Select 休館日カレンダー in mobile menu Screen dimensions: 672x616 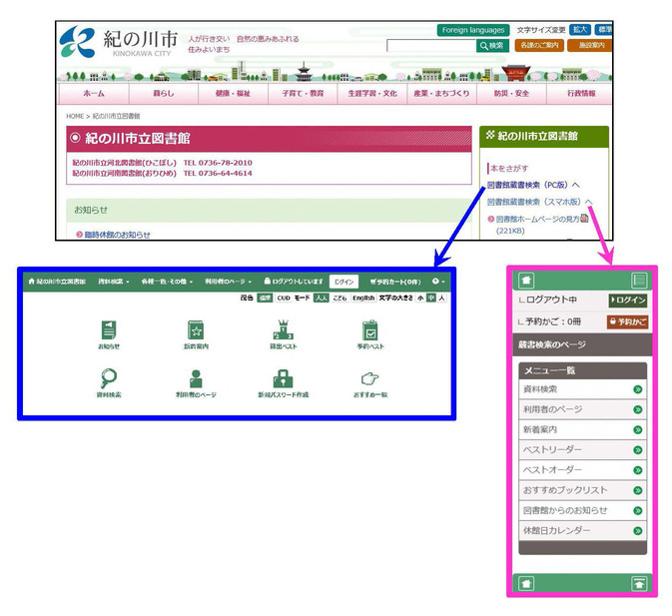point(582,530)
